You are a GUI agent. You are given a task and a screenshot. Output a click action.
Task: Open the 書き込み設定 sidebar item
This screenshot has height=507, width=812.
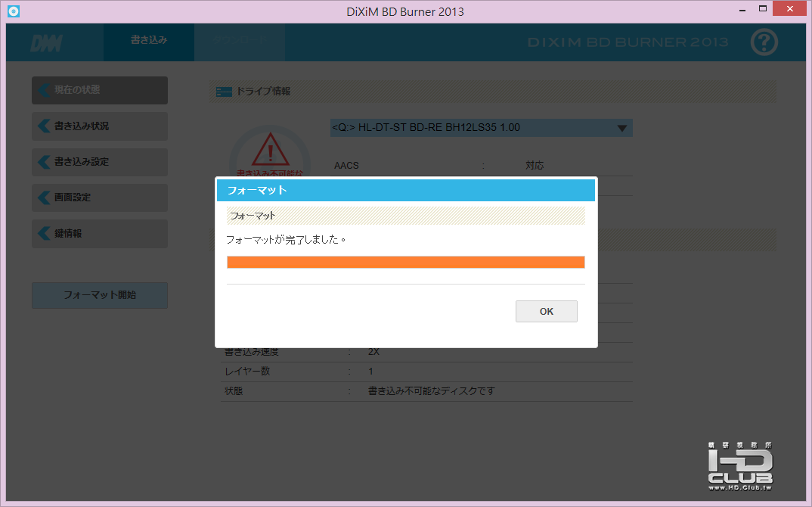[100, 162]
